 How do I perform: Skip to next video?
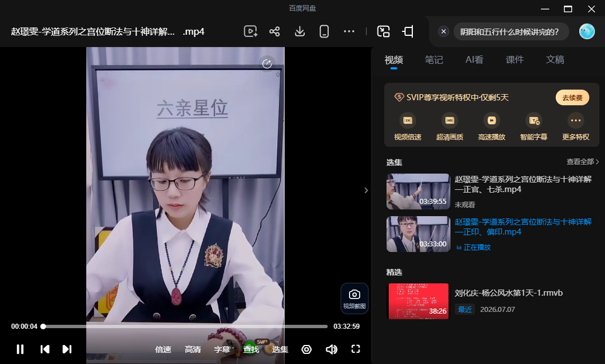tap(67, 349)
